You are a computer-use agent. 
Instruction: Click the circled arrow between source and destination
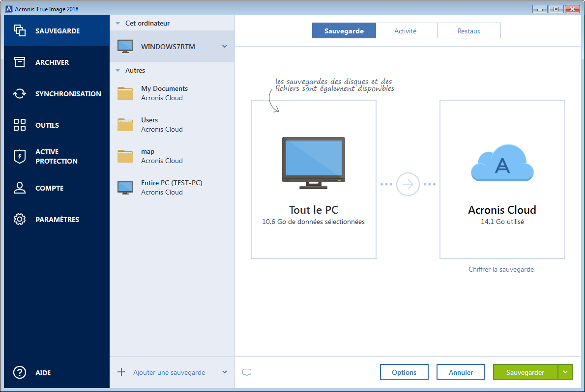coord(408,184)
